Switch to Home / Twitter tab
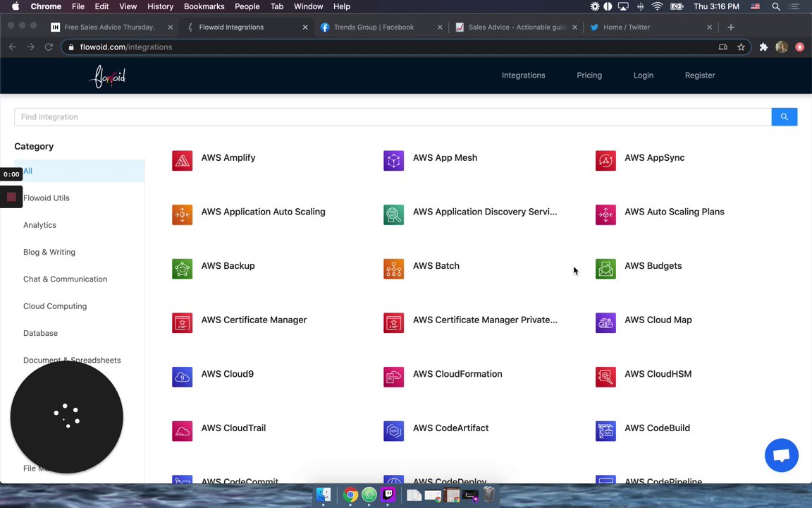The height and width of the screenshot is (508, 812). [x=651, y=27]
